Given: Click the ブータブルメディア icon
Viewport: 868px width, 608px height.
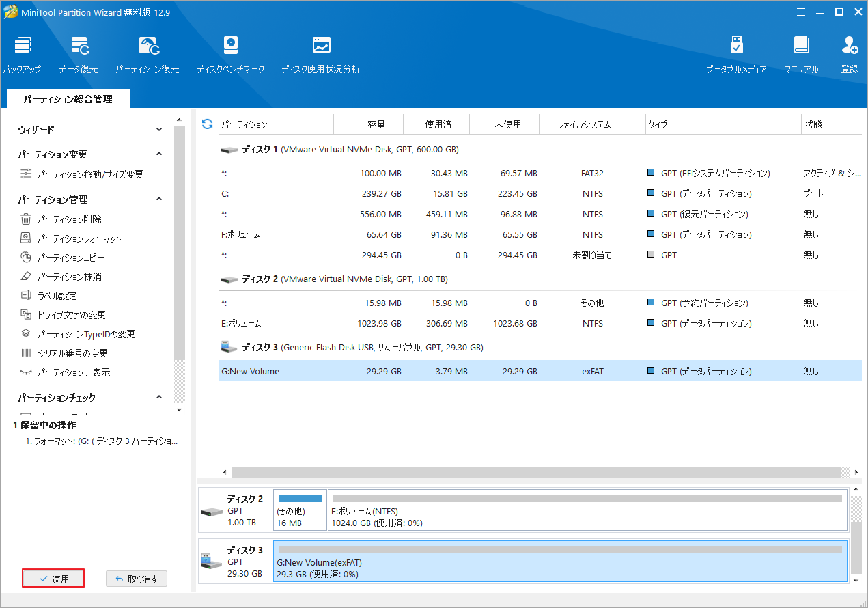Looking at the screenshot, I should [736, 46].
